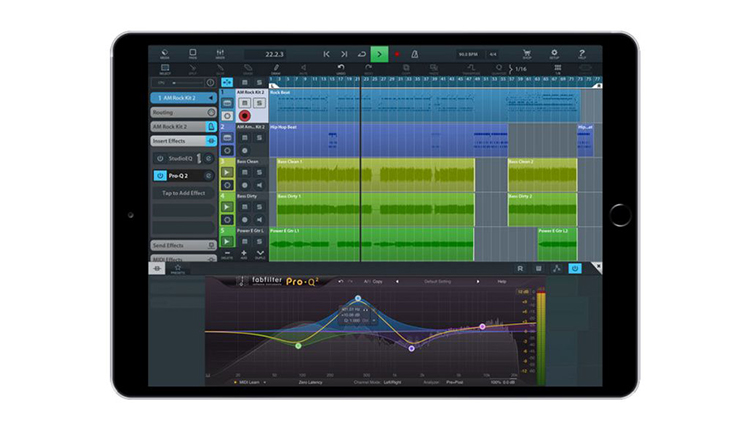750x430 pixels.
Task: Copy the selected event
Action: tap(406, 69)
